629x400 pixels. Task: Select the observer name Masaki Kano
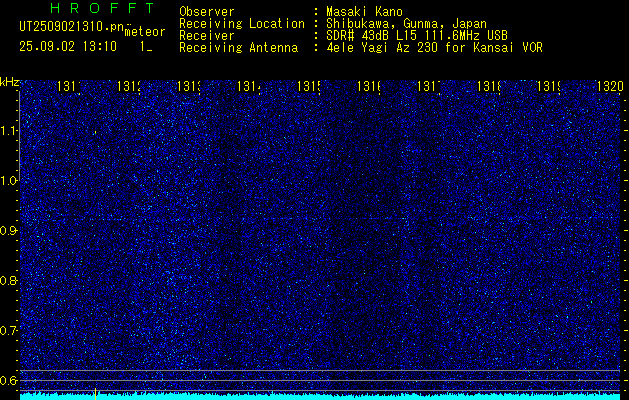(364, 11)
